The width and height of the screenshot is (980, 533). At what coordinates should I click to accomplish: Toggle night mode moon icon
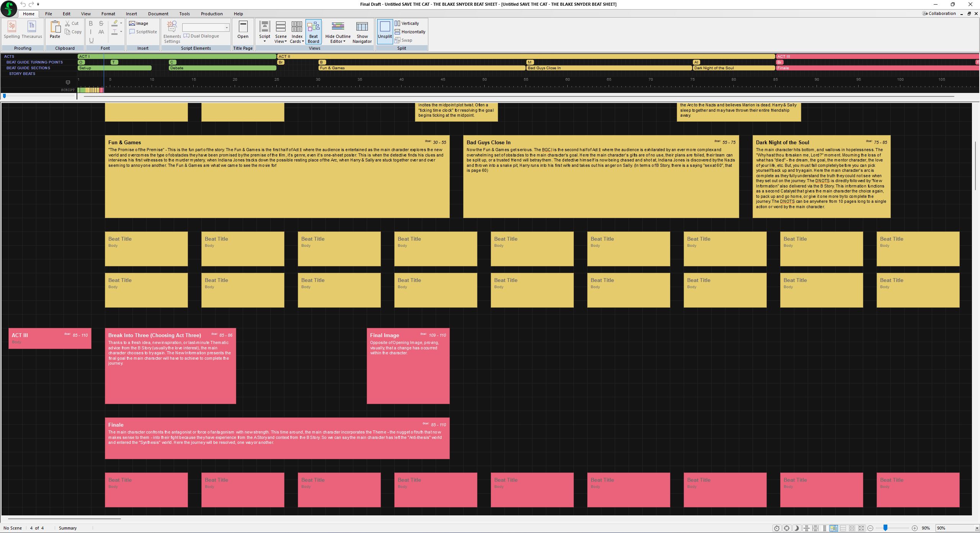tap(797, 528)
